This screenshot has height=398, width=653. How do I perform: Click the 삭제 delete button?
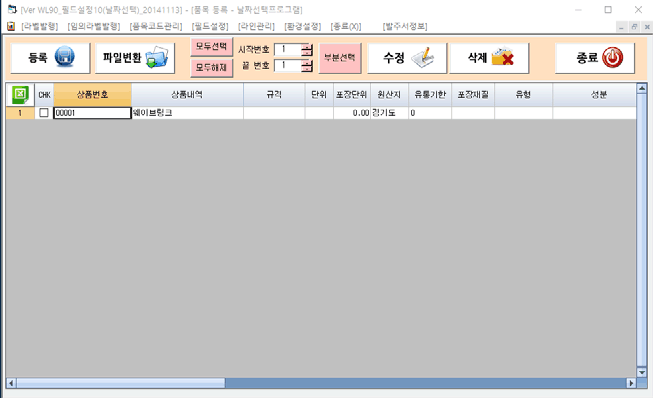[489, 58]
